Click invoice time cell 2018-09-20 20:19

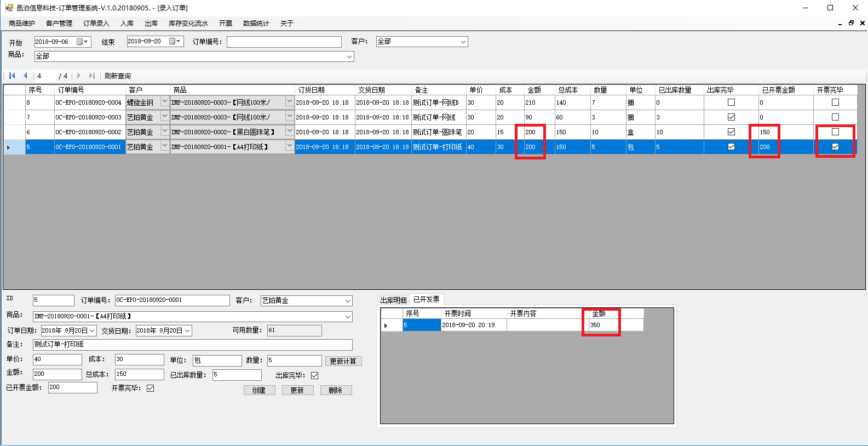[x=474, y=325]
